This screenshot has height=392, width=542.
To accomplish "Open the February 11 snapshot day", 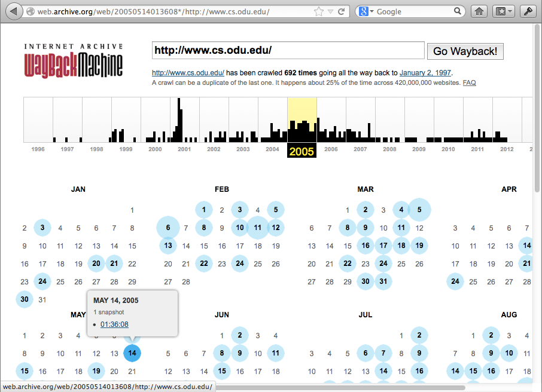I will pos(257,228).
